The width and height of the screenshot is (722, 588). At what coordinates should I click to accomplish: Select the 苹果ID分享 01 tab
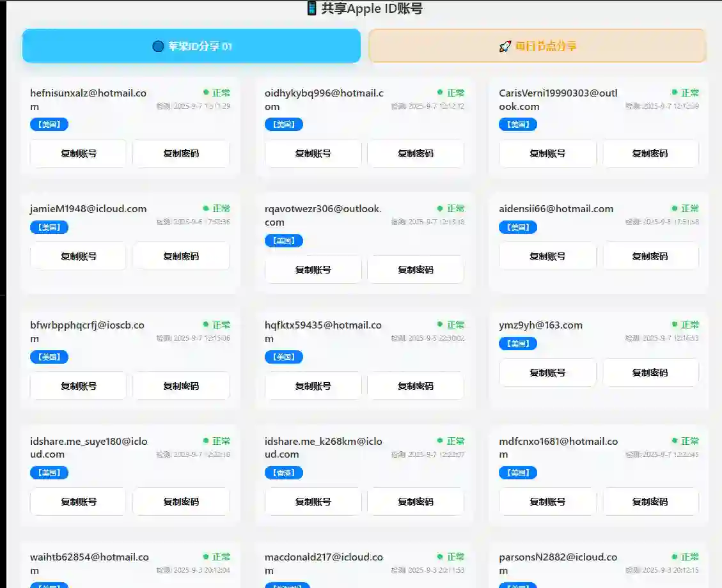point(192,45)
